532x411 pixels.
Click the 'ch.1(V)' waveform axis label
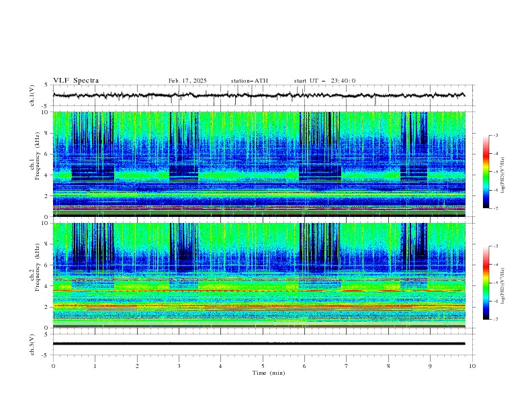coord(32,95)
